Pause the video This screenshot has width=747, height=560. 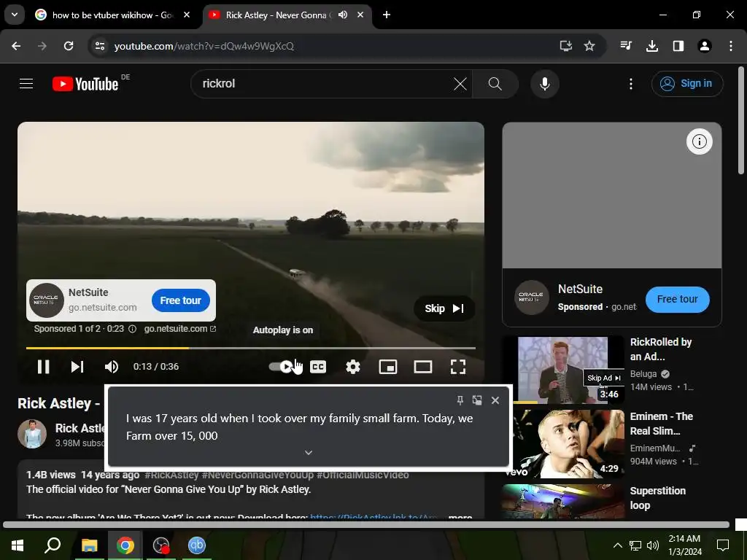43,367
